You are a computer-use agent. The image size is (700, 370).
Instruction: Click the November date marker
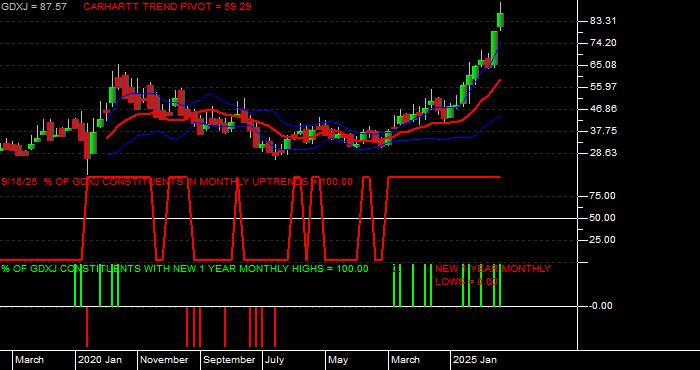164,360
